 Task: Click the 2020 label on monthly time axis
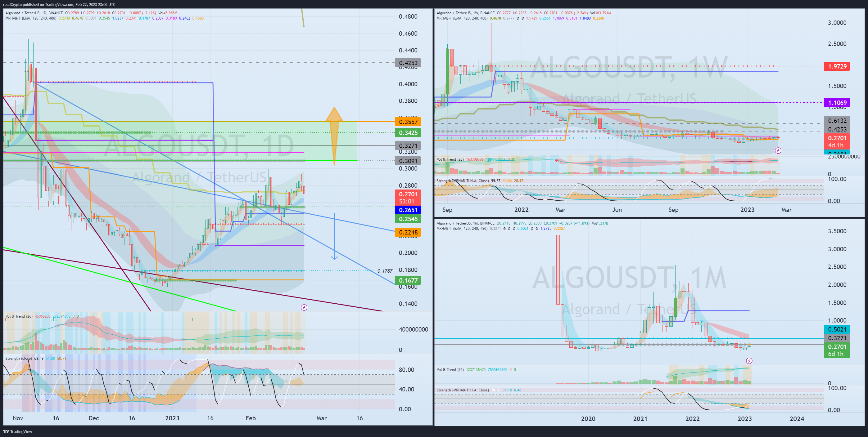tap(588, 419)
